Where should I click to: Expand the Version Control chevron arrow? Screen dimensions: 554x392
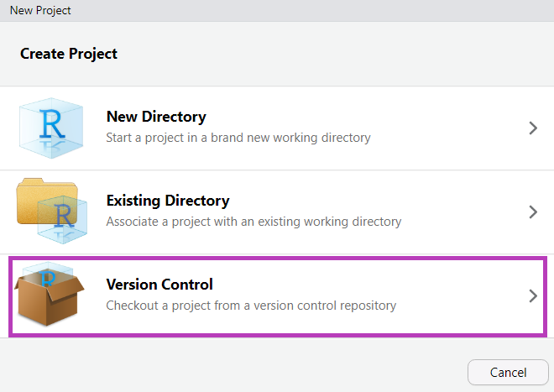(x=533, y=296)
